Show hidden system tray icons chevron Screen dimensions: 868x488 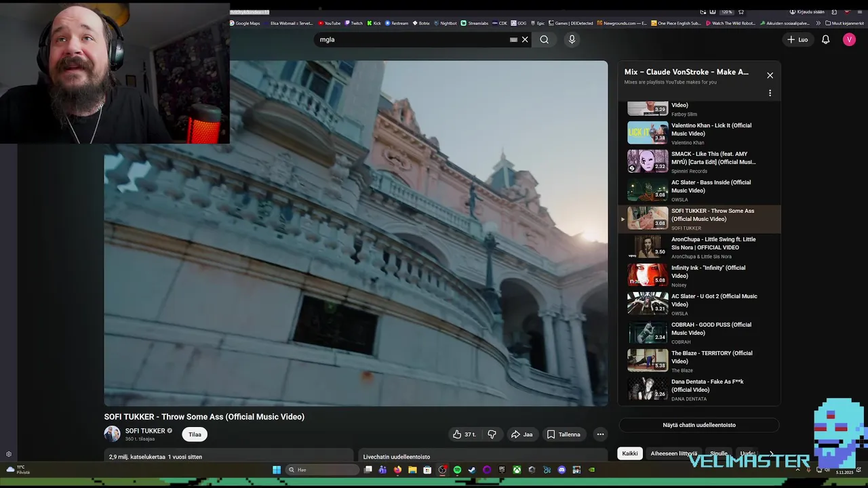click(797, 470)
